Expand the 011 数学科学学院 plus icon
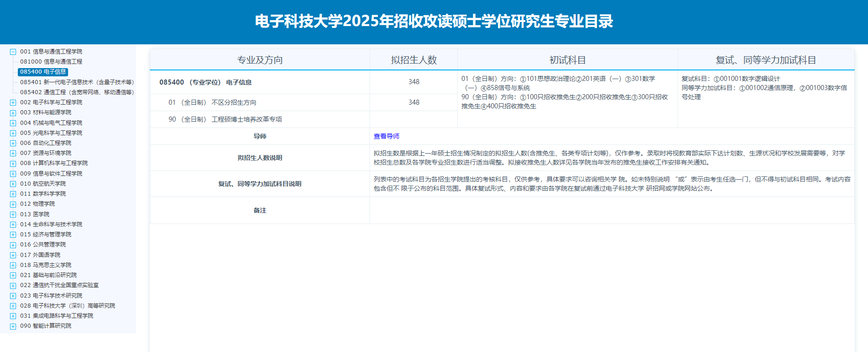This screenshot has height=352, width=868. 13,194
